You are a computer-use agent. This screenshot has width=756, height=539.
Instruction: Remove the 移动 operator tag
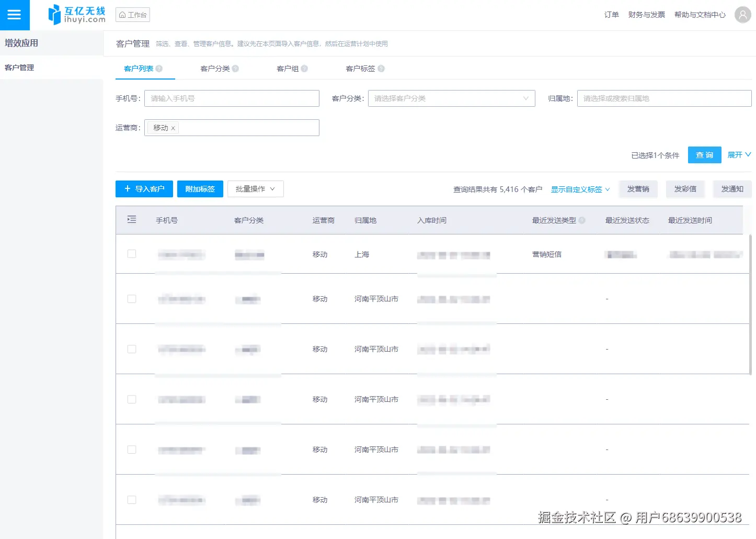[x=173, y=128]
